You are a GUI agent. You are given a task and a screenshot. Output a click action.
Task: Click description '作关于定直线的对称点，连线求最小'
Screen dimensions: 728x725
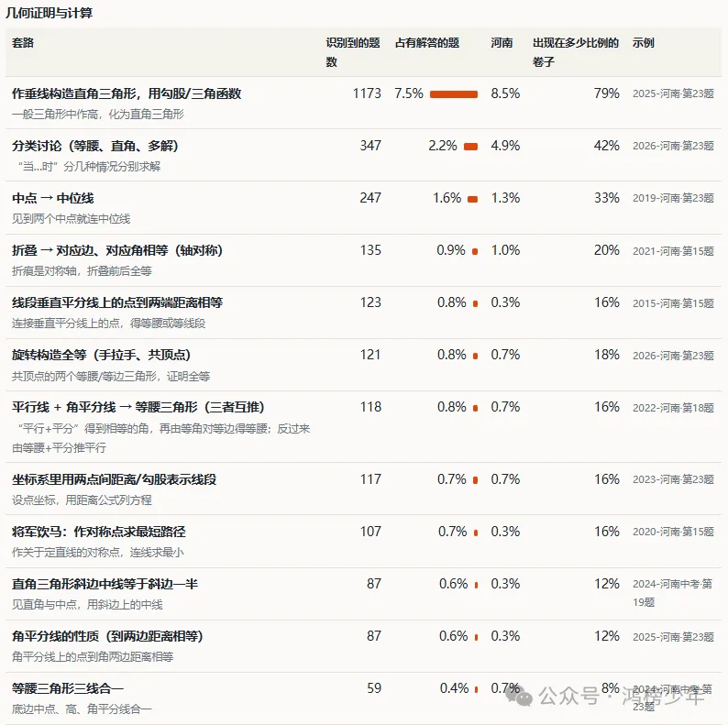click(x=98, y=553)
